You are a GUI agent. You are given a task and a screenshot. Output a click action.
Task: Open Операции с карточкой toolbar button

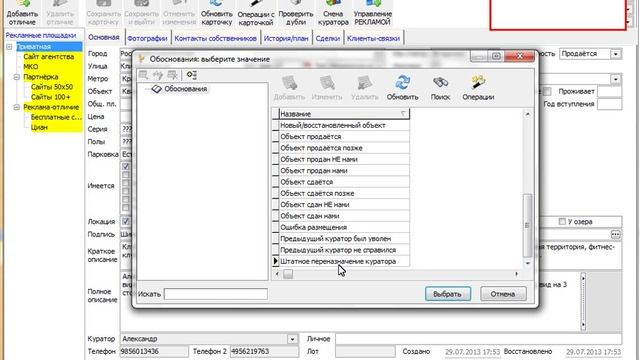pos(256,12)
